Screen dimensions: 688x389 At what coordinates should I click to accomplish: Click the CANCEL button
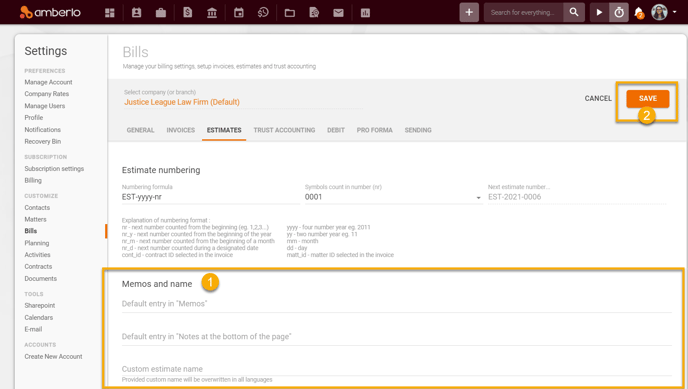[598, 99]
